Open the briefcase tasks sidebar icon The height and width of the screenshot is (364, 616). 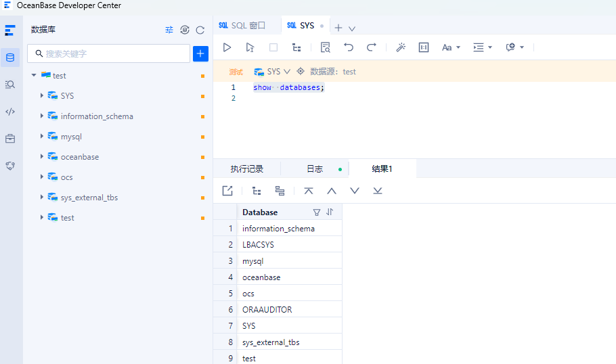10,139
